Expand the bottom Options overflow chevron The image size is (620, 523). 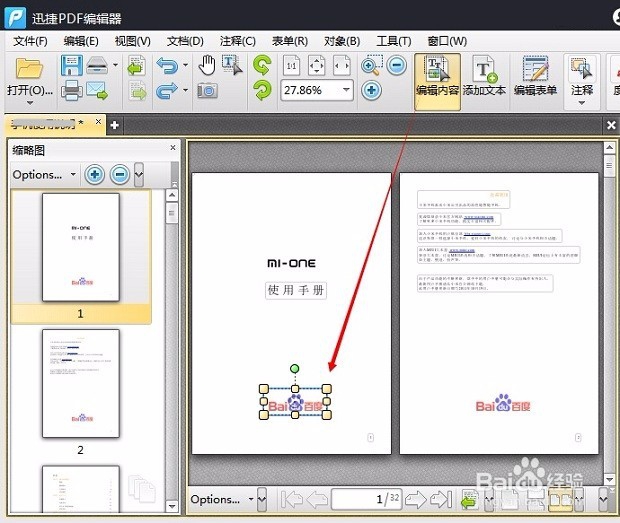262,499
